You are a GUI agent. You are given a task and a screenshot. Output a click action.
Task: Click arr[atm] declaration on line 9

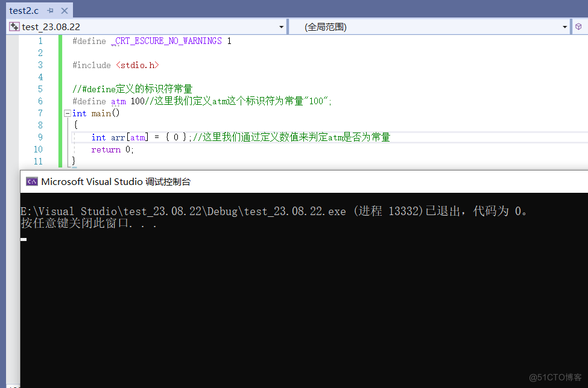pyautogui.click(x=130, y=137)
